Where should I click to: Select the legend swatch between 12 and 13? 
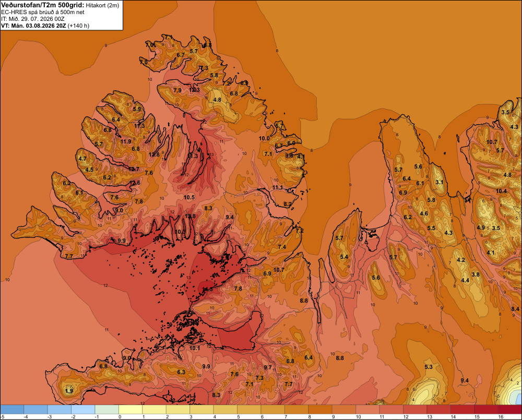(x=415, y=410)
